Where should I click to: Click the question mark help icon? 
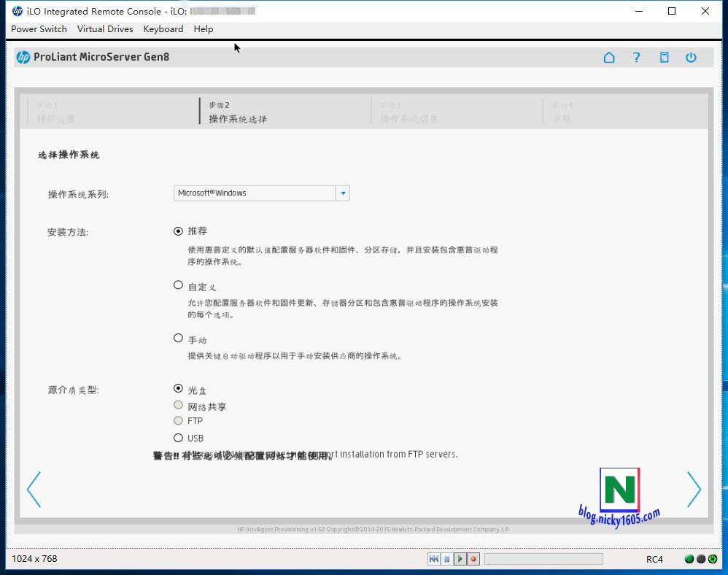[x=637, y=57]
